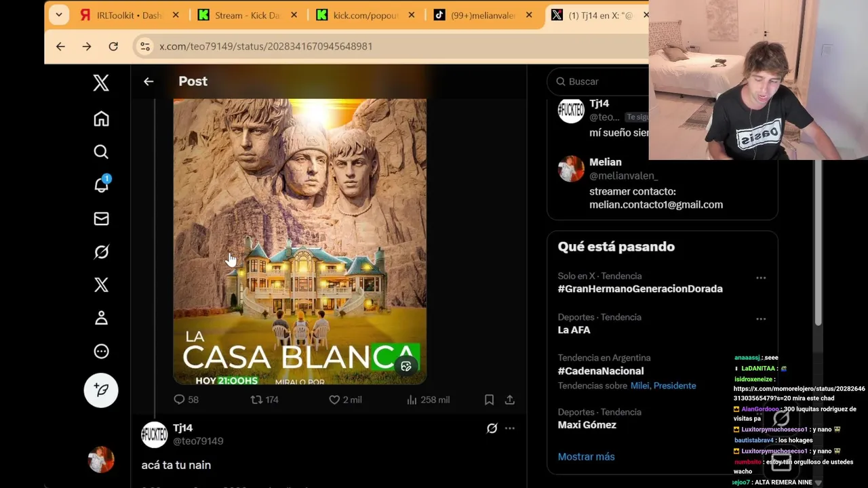Reload the page in browser
The width and height of the screenshot is (868, 488).
[113, 46]
